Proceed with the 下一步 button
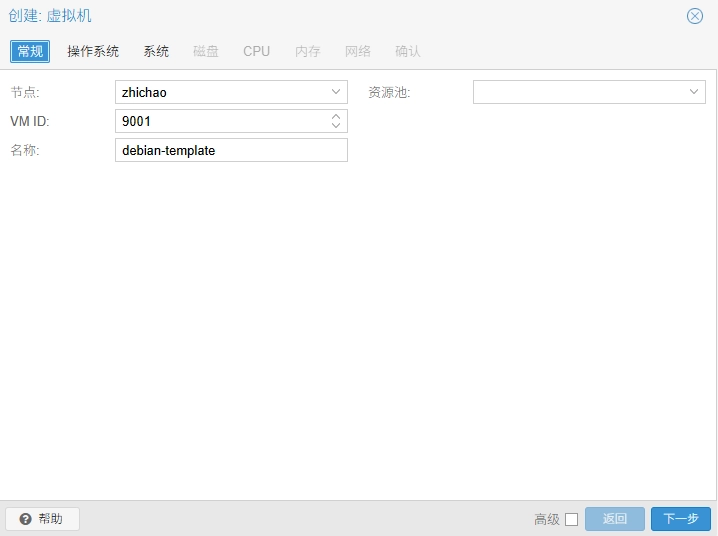The width and height of the screenshot is (718, 536). (681, 519)
